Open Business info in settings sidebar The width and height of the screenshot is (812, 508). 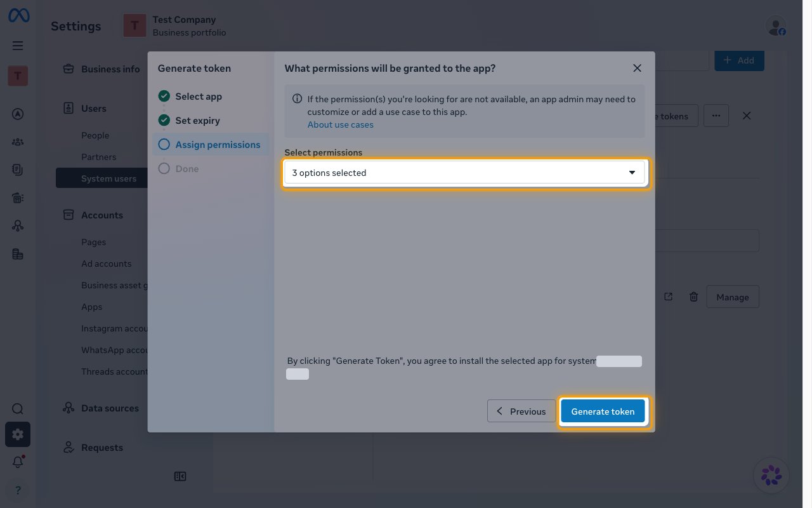(101, 69)
